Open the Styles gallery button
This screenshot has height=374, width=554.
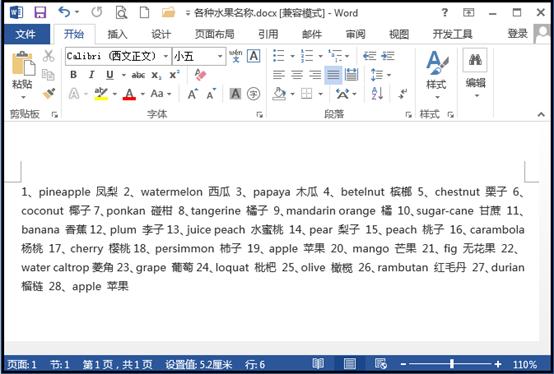point(437,74)
